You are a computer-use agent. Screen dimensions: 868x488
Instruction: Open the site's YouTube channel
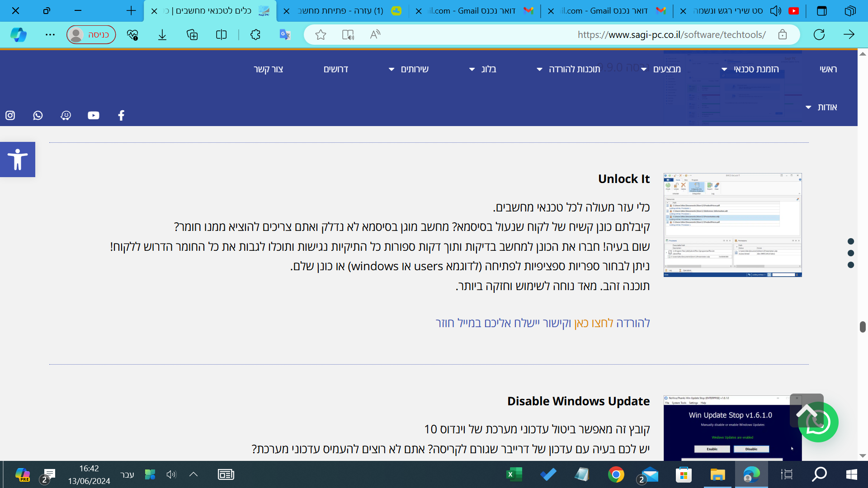[93, 115]
